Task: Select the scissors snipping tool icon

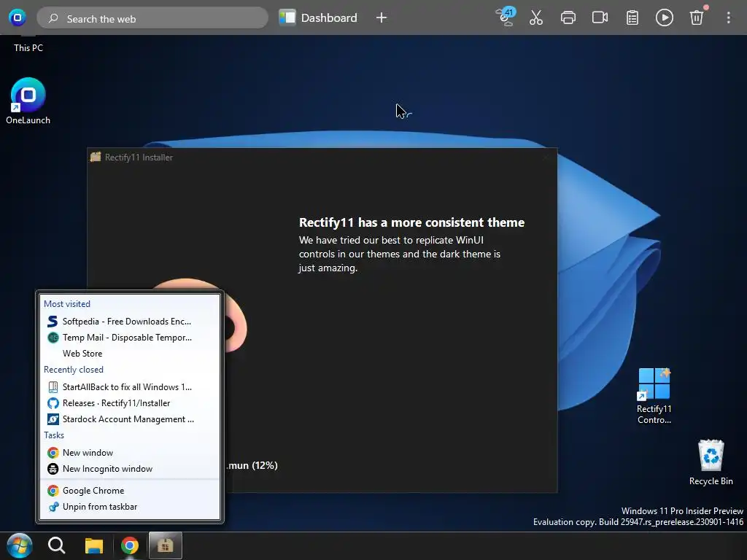Action: coord(536,17)
